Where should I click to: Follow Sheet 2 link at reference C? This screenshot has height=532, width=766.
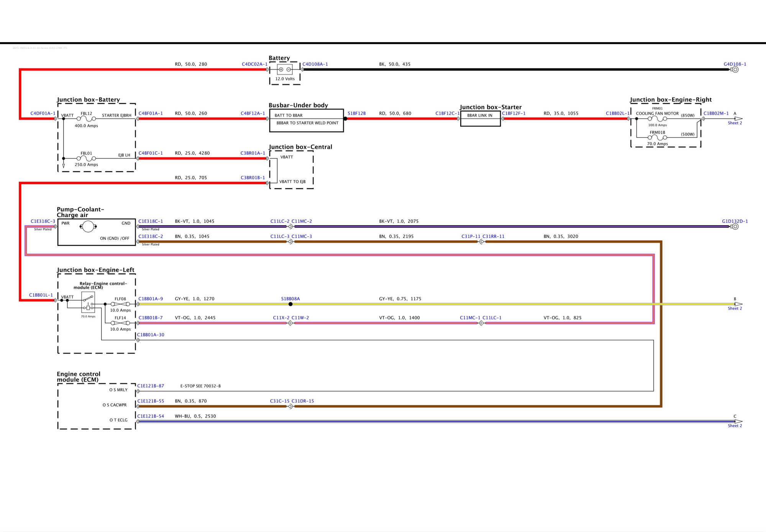(x=735, y=426)
